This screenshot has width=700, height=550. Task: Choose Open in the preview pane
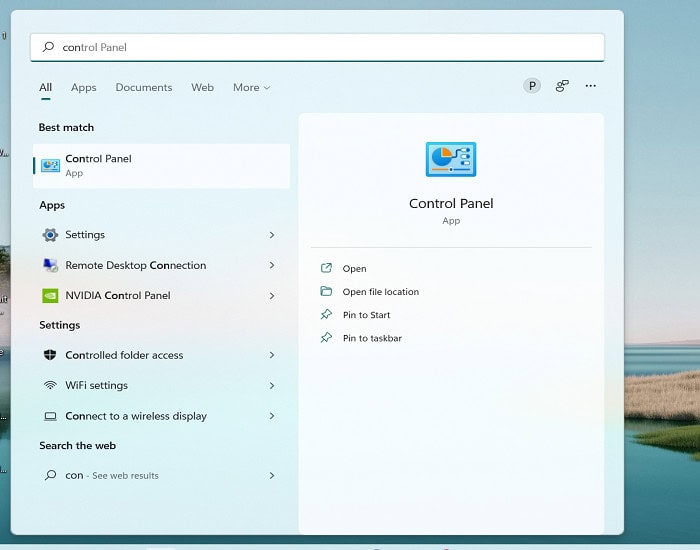354,269
